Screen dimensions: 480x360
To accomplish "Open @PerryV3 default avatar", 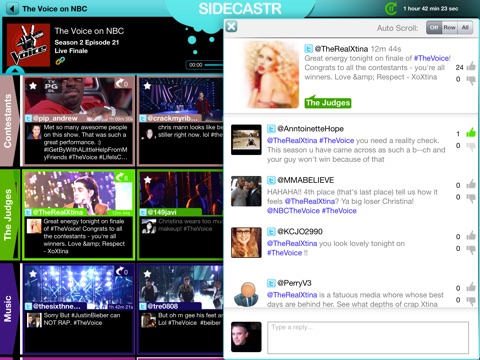I will coord(246,294).
